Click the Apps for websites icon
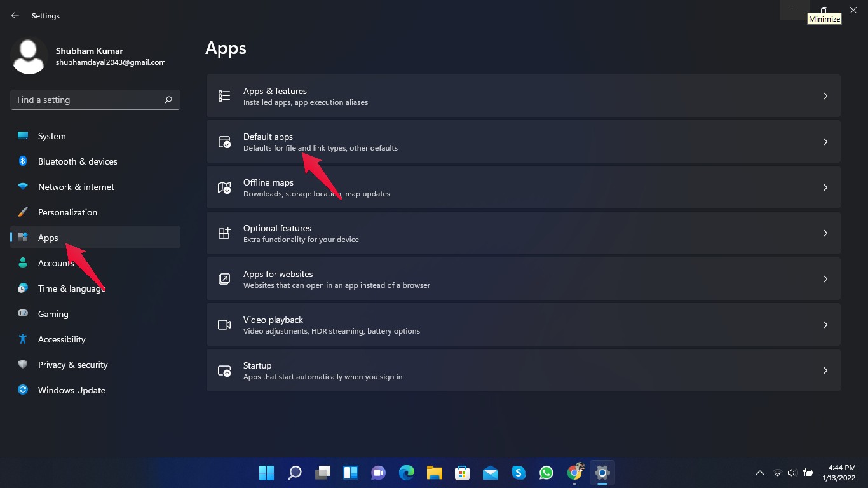 (224, 279)
